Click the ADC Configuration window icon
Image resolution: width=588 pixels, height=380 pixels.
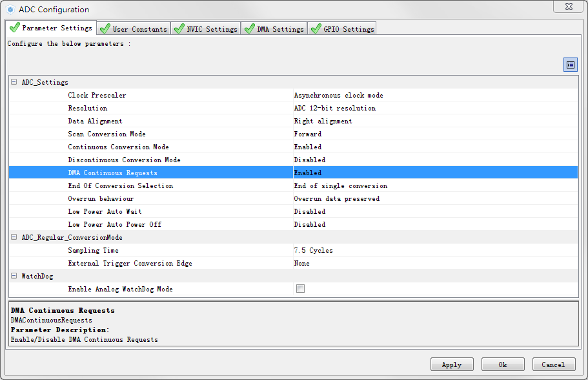(x=10, y=10)
